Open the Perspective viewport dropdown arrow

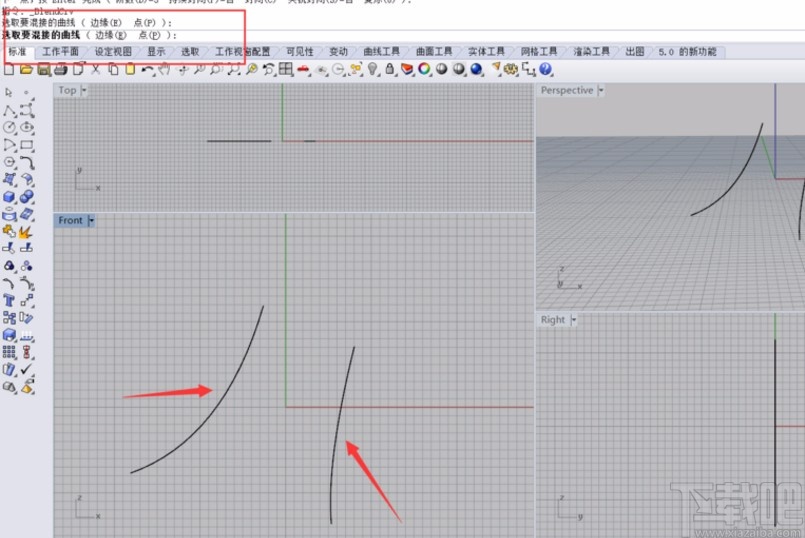click(601, 90)
